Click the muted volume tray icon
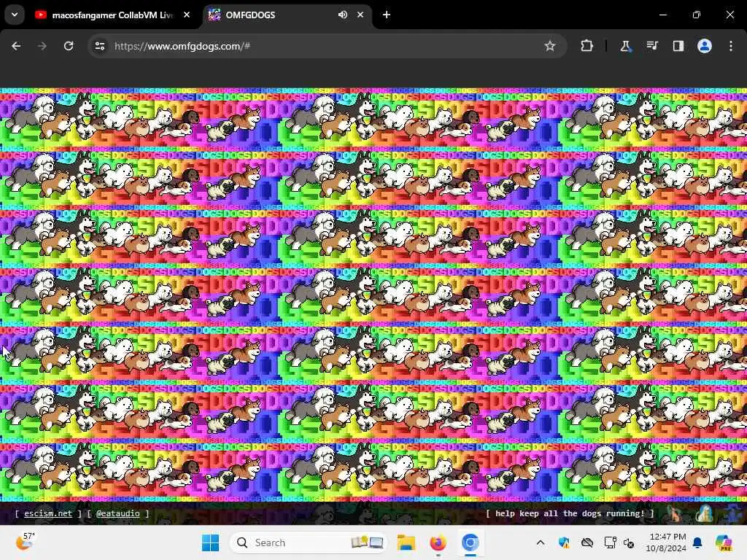Viewport: 747px width, 560px height. (x=629, y=542)
